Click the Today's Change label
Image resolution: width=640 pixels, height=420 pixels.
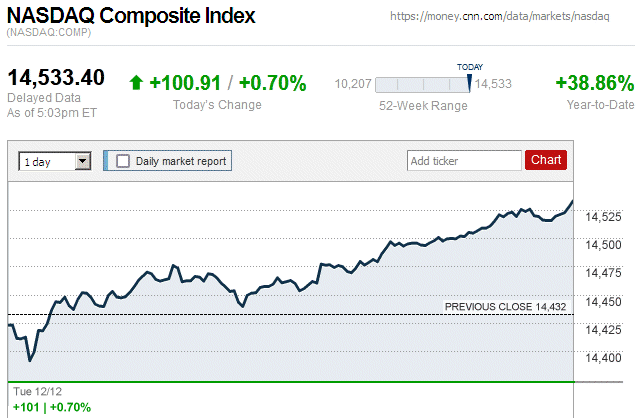pos(217,105)
